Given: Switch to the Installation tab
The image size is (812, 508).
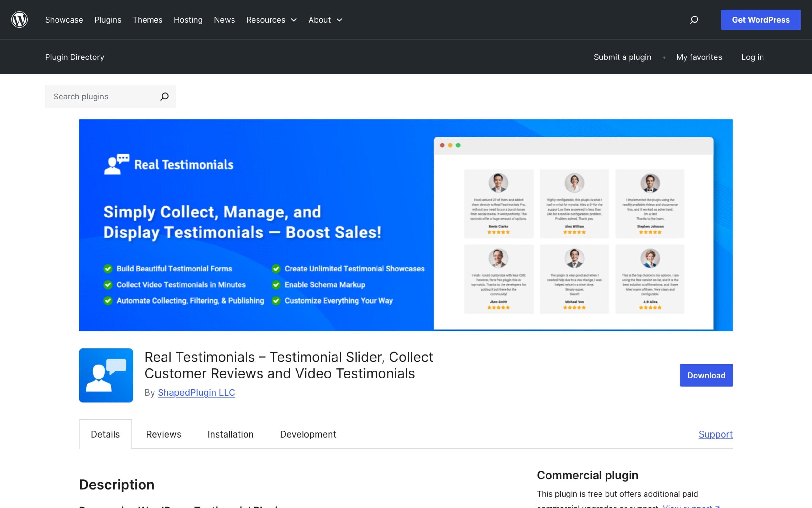Looking at the screenshot, I should [x=231, y=434].
